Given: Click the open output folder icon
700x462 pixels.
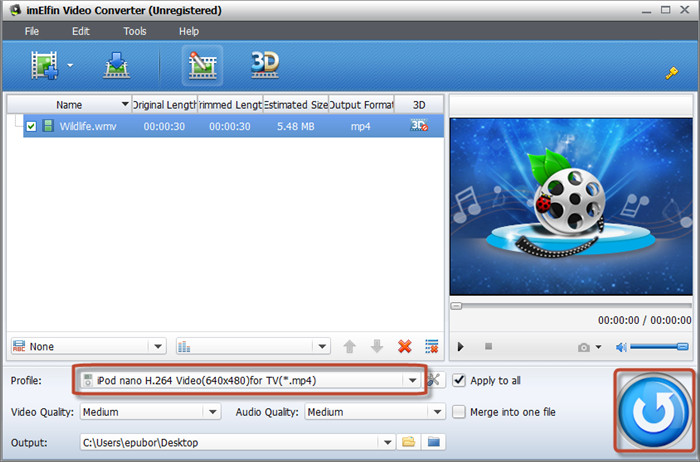Looking at the screenshot, I should [x=433, y=442].
